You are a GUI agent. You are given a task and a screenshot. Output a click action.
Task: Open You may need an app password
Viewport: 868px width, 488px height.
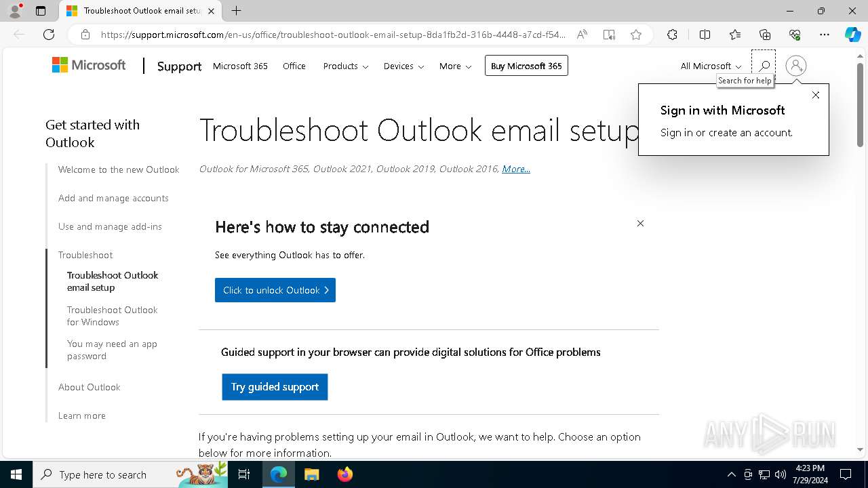[112, 350]
